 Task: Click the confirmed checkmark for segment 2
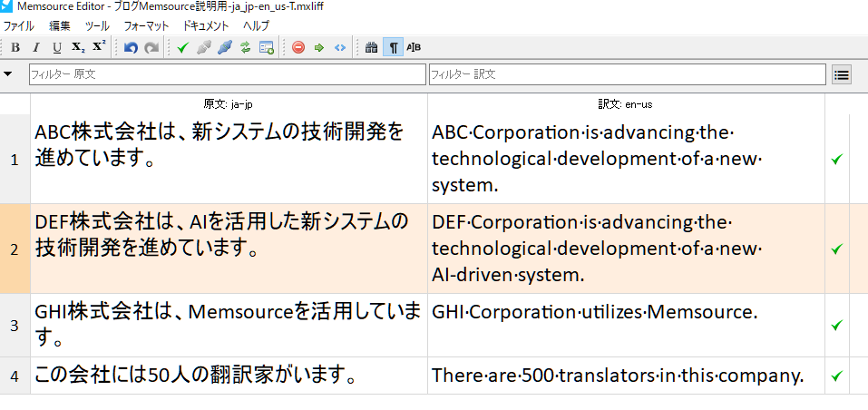pyautogui.click(x=837, y=249)
